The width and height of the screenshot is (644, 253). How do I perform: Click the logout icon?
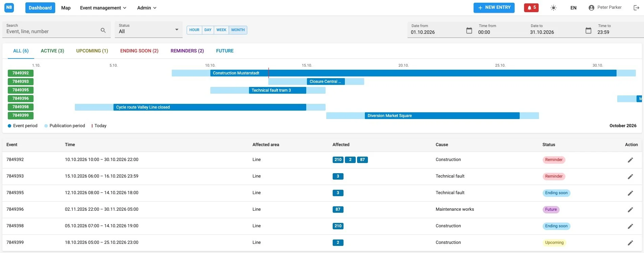[636, 8]
